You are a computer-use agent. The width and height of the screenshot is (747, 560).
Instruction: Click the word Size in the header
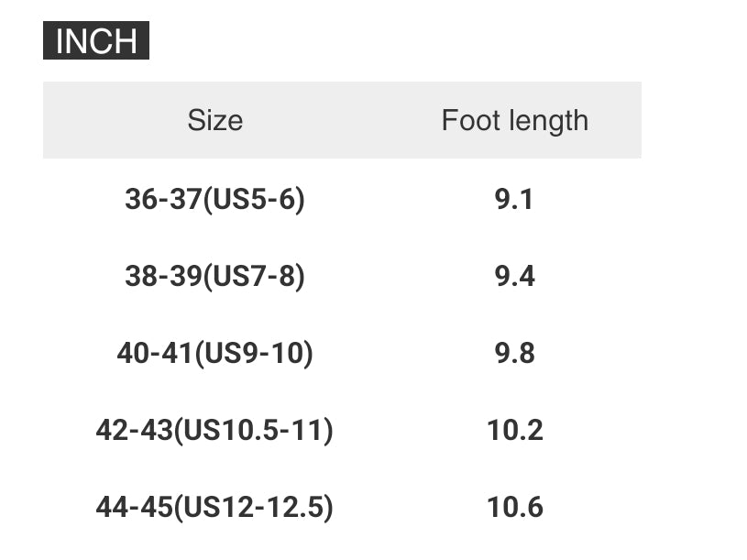coord(214,120)
